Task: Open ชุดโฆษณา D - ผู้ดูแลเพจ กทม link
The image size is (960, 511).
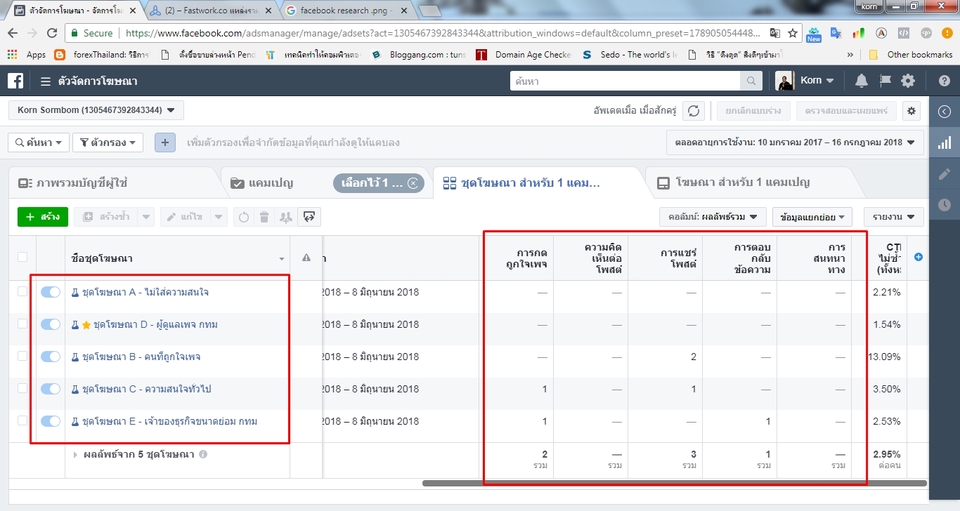Action: (156, 324)
